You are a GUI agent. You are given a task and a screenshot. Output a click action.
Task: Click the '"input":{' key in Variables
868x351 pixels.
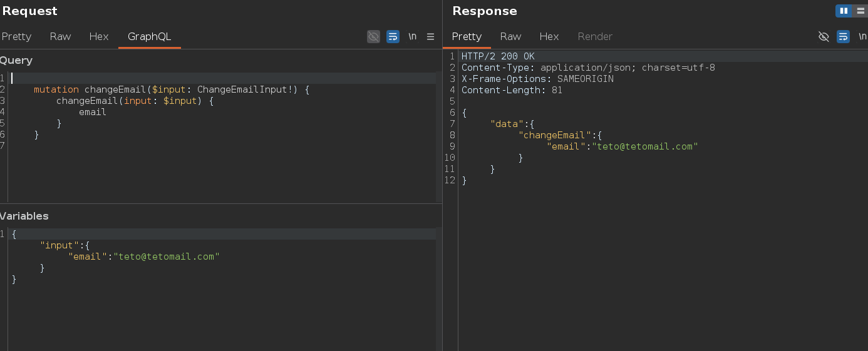click(65, 245)
